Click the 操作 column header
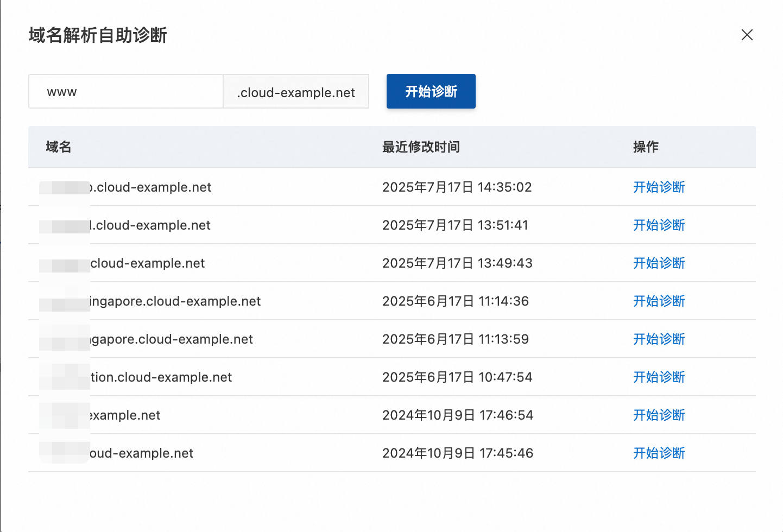Image resolution: width=783 pixels, height=532 pixels. click(646, 147)
